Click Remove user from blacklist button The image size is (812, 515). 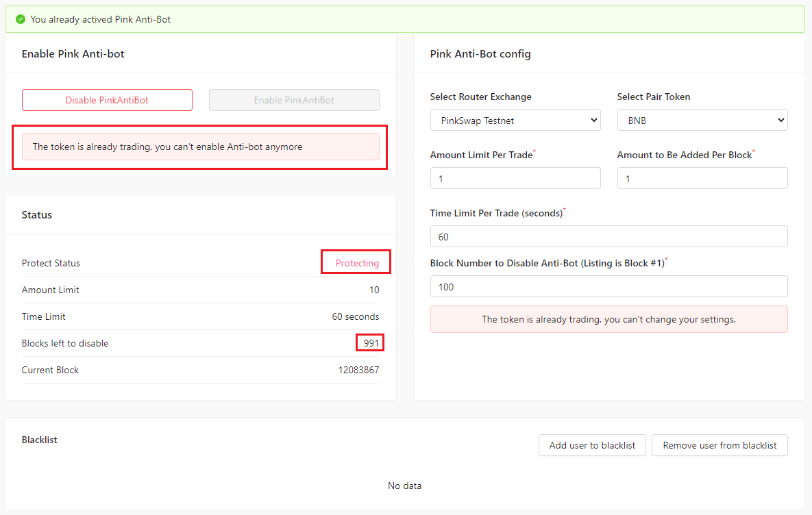(x=719, y=445)
